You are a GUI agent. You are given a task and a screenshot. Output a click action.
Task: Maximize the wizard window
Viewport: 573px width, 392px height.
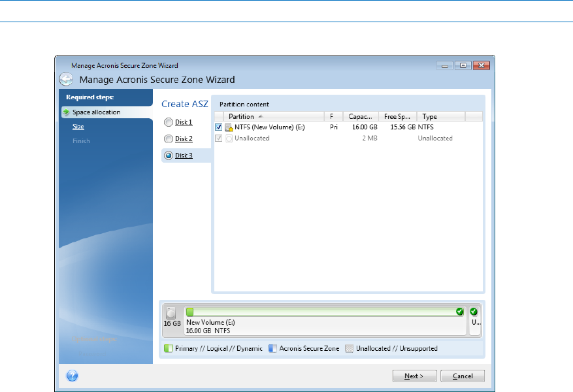coord(463,65)
